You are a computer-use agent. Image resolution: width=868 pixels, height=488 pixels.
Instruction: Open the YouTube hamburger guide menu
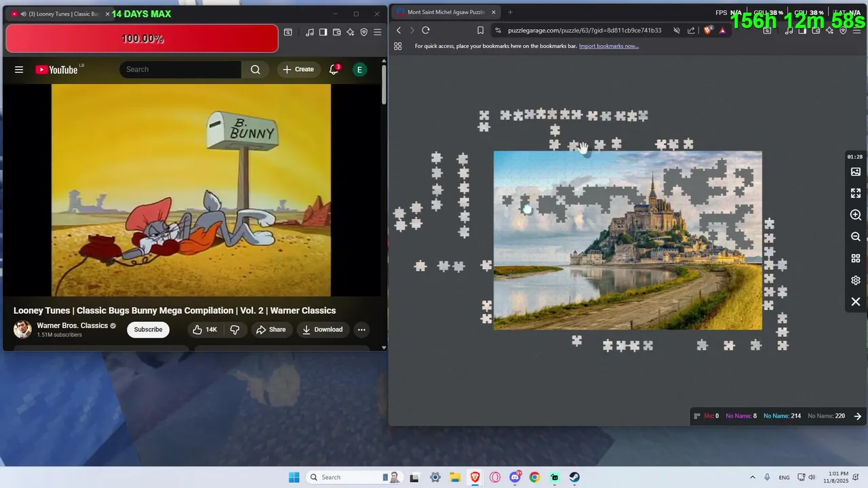coord(19,69)
